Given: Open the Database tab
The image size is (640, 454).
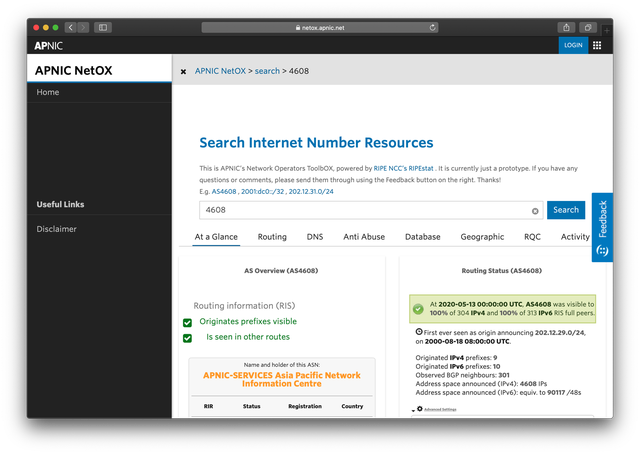Looking at the screenshot, I should (422, 237).
